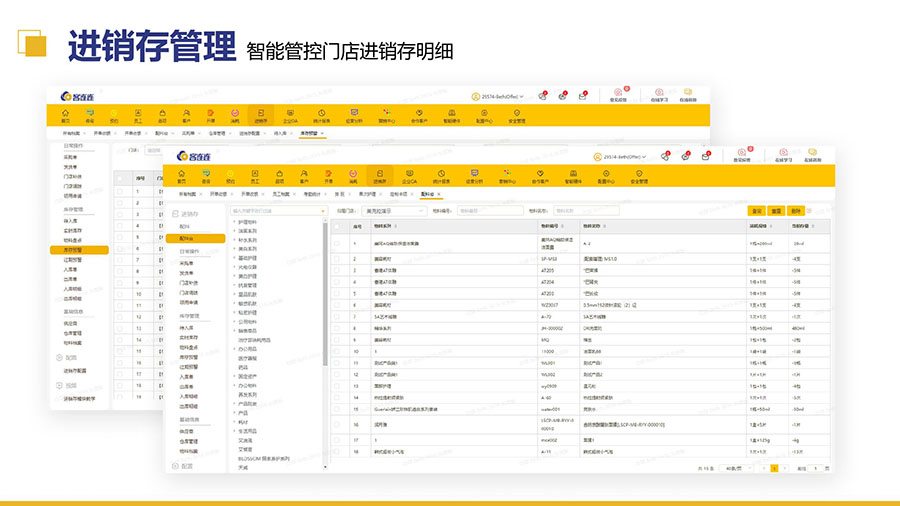Tick row 3 checkbox in back window table
The height and width of the screenshot is (506, 900).
[120, 214]
